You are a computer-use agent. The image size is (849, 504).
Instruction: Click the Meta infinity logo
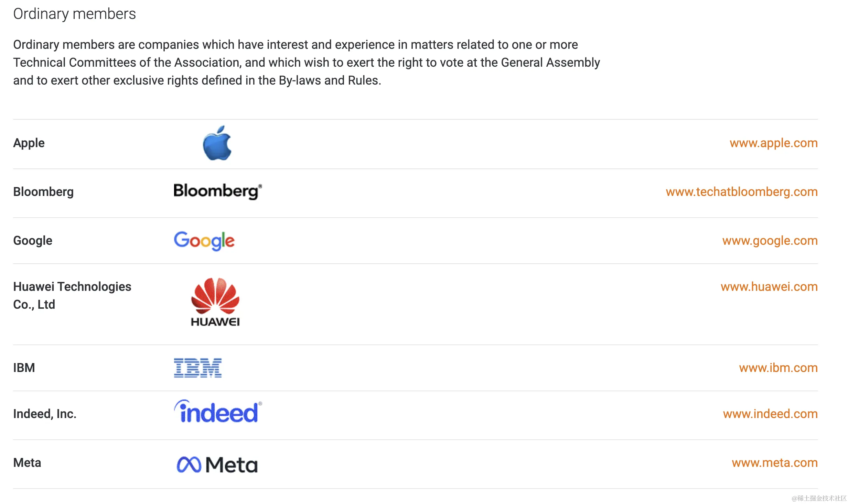point(217,464)
